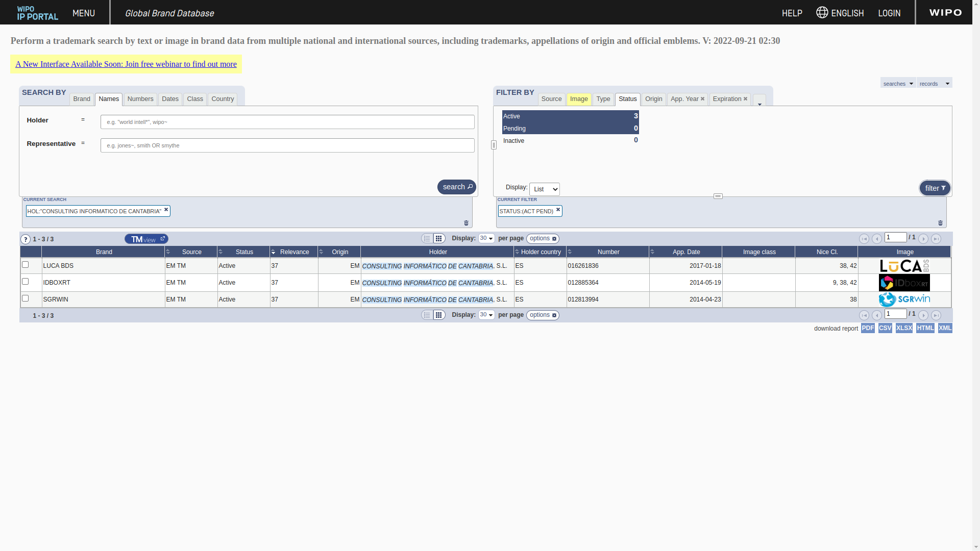Click the LOGIN link

(889, 13)
